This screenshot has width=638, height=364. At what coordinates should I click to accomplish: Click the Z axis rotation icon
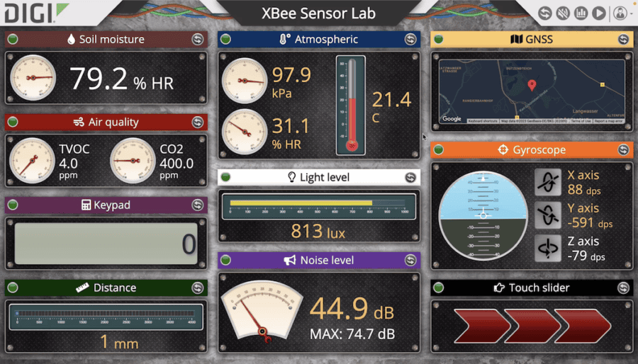(x=548, y=249)
